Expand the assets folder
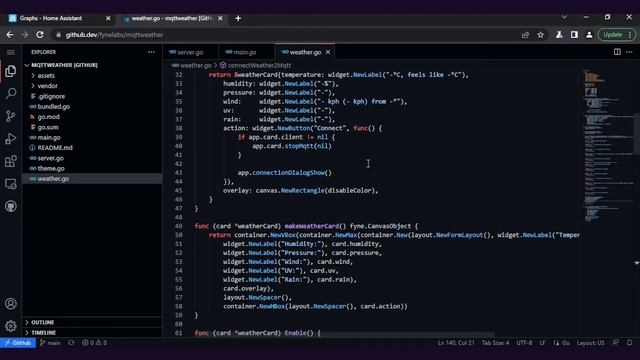The width and height of the screenshot is (640, 360). point(92,76)
